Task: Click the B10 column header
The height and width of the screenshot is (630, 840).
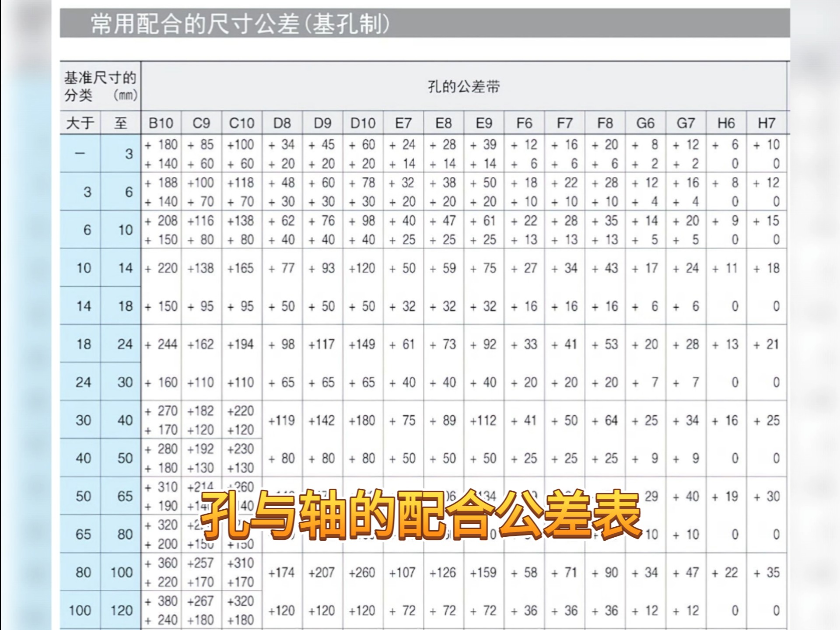Action: pyautogui.click(x=161, y=123)
